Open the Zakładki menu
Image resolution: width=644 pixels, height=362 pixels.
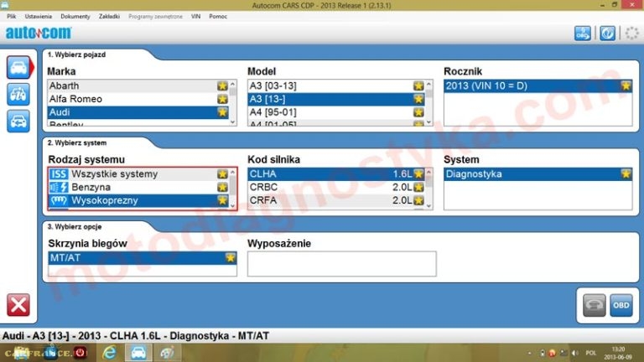[x=109, y=17]
